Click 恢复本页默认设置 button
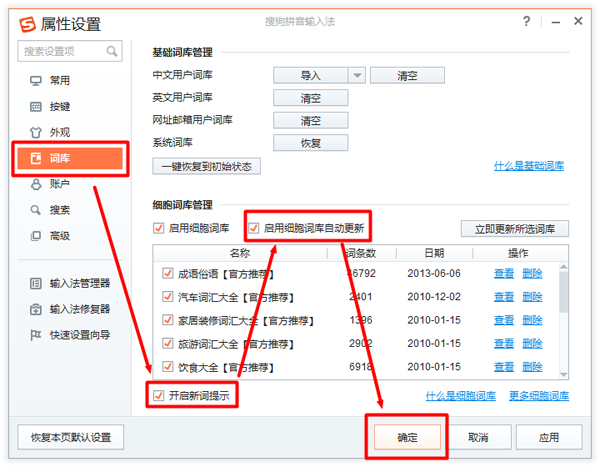This screenshot has width=600, height=467. tap(71, 437)
